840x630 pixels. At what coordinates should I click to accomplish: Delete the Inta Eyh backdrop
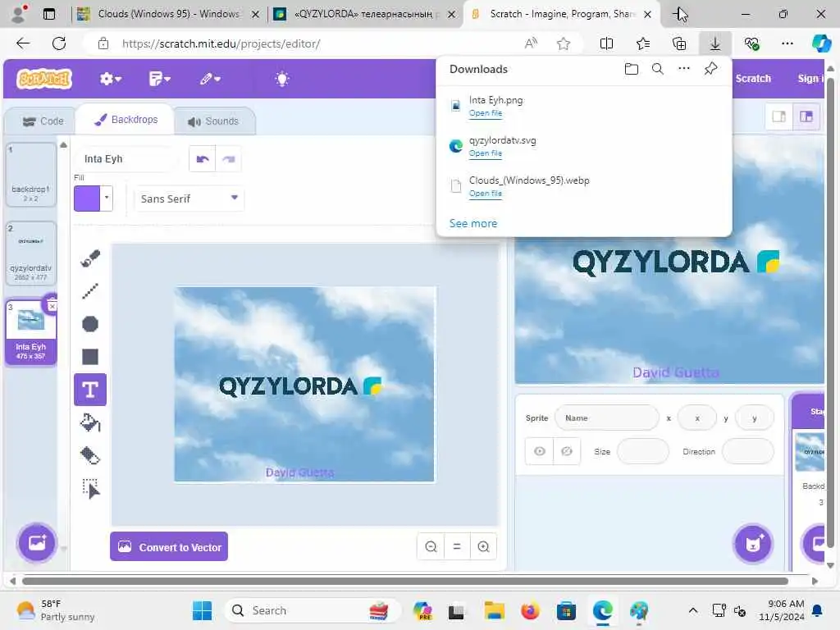tap(52, 305)
